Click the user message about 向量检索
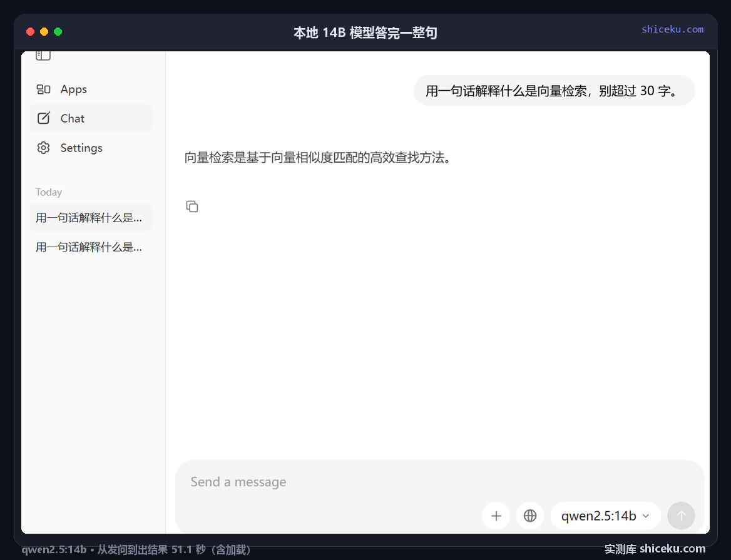This screenshot has width=731, height=560. click(554, 90)
